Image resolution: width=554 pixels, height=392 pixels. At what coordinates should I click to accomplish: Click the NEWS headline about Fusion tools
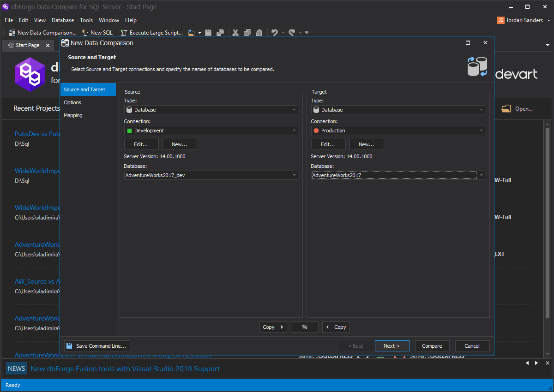[125, 369]
